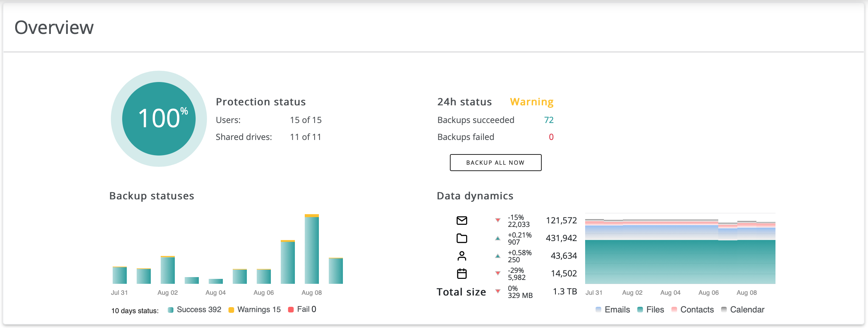868x328 pixels.
Task: Toggle Emails series in chart legend
Action: point(613,310)
